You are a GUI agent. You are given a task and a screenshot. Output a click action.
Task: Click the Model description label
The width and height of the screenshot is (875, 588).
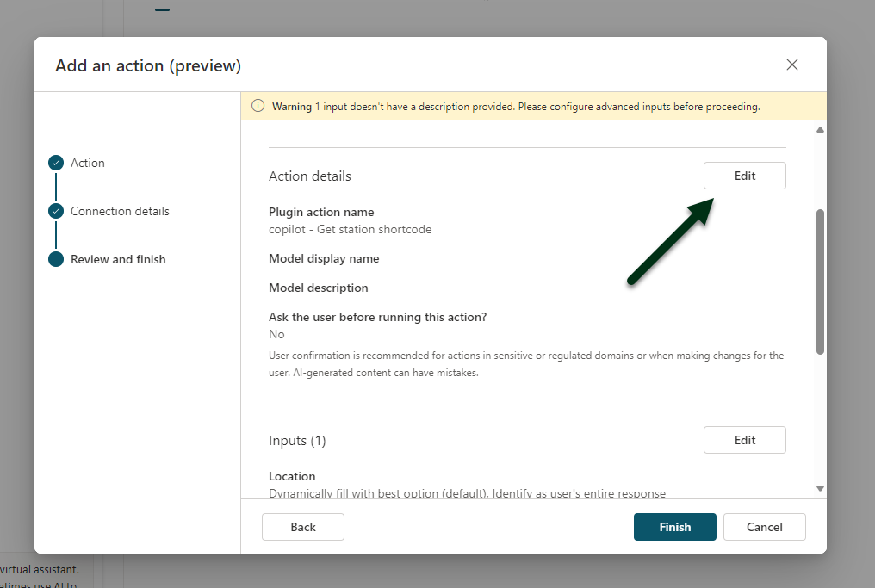click(x=318, y=288)
